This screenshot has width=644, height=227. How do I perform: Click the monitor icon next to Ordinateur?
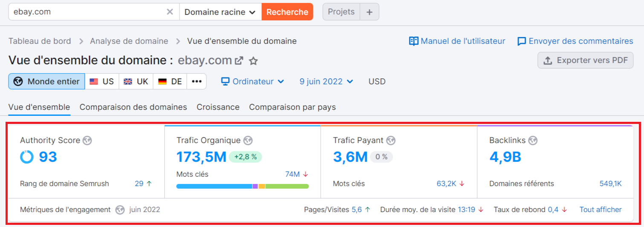(225, 81)
